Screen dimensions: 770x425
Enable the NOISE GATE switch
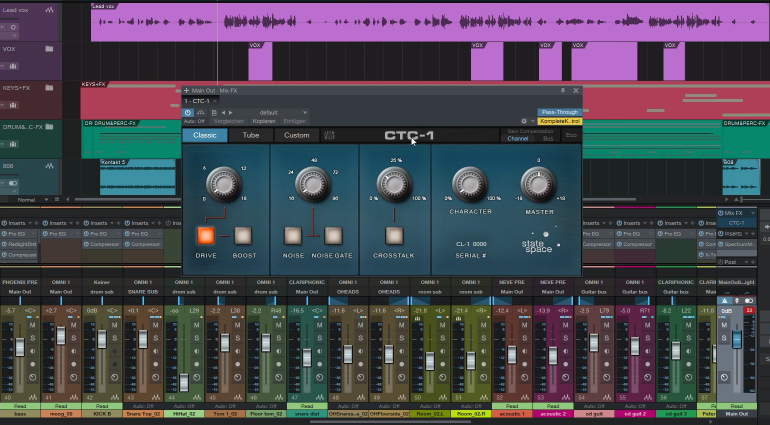[x=333, y=236]
